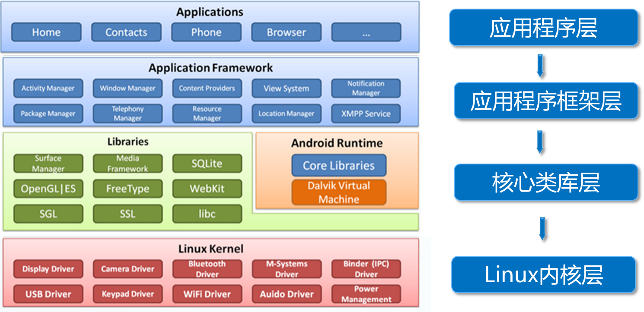
Task: Select the USB Driver box
Action: 48,294
